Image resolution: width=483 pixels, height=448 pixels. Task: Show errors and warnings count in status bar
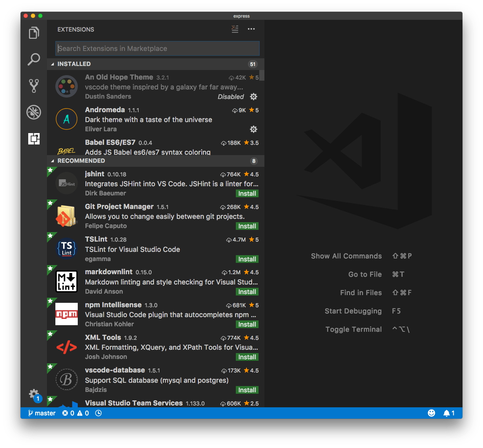coord(76,413)
